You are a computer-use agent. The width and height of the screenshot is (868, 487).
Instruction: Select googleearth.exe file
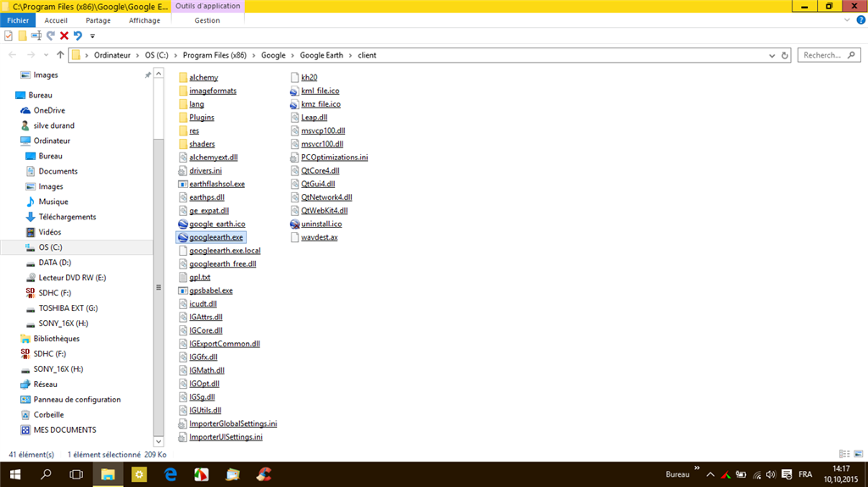(210, 237)
